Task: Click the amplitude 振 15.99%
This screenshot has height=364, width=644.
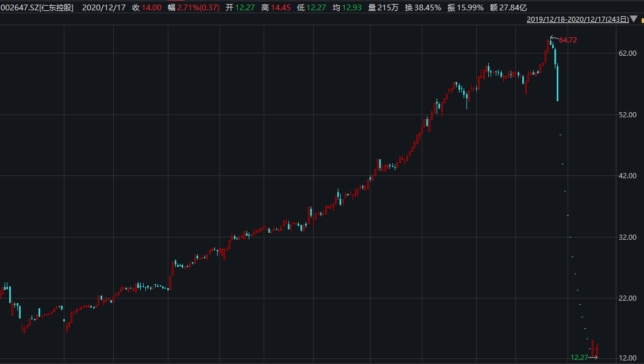Action: point(465,7)
